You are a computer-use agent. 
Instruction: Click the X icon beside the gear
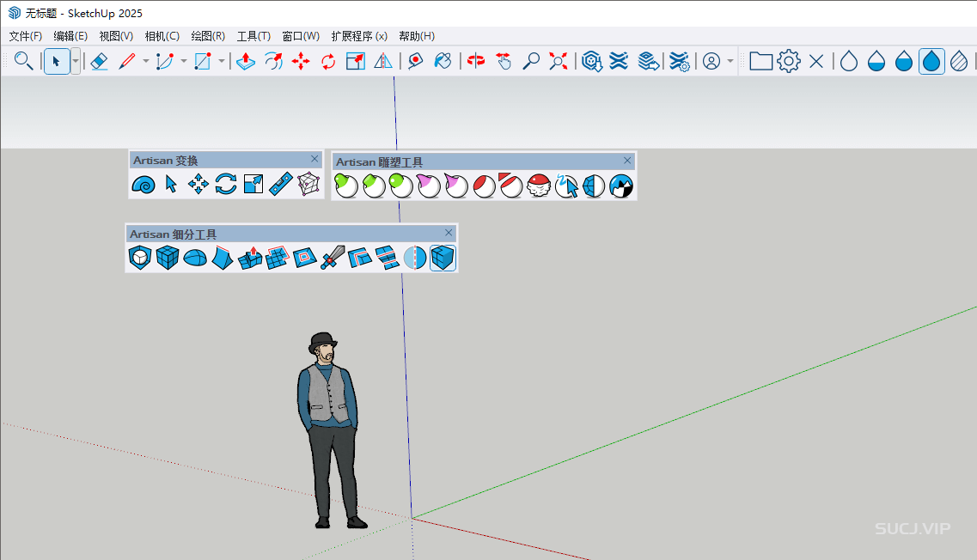(816, 61)
